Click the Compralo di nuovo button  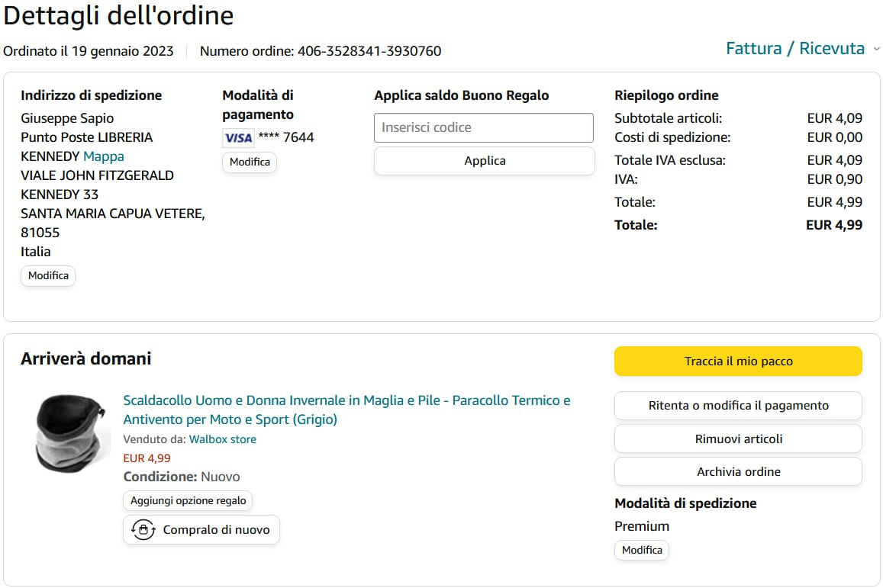coord(201,529)
